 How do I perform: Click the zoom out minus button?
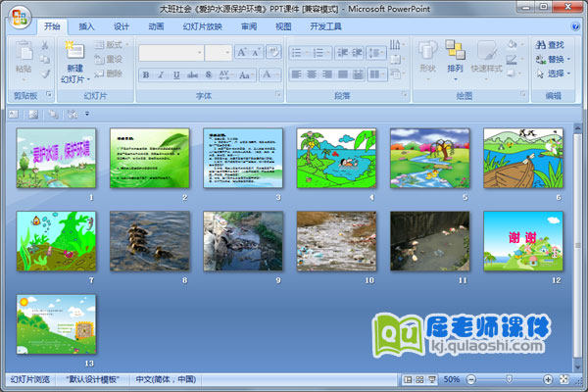click(471, 379)
